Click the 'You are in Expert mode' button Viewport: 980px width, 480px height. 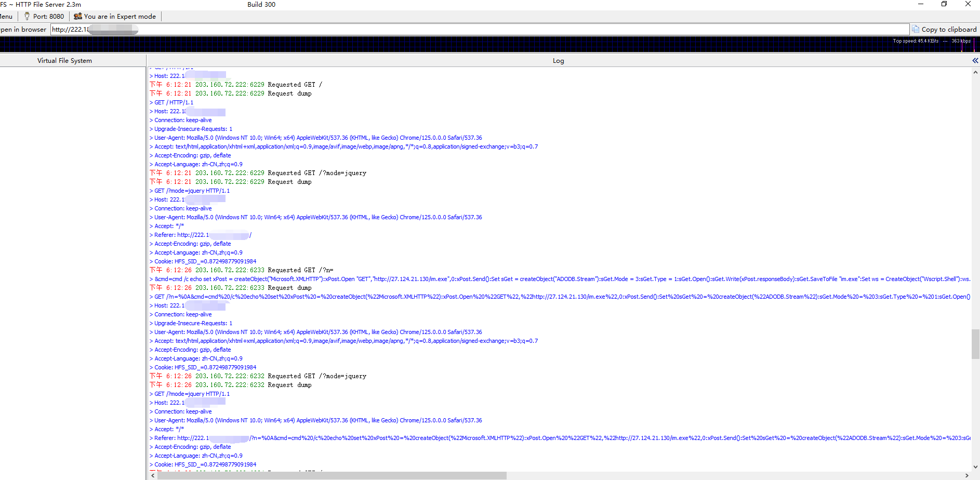[115, 17]
